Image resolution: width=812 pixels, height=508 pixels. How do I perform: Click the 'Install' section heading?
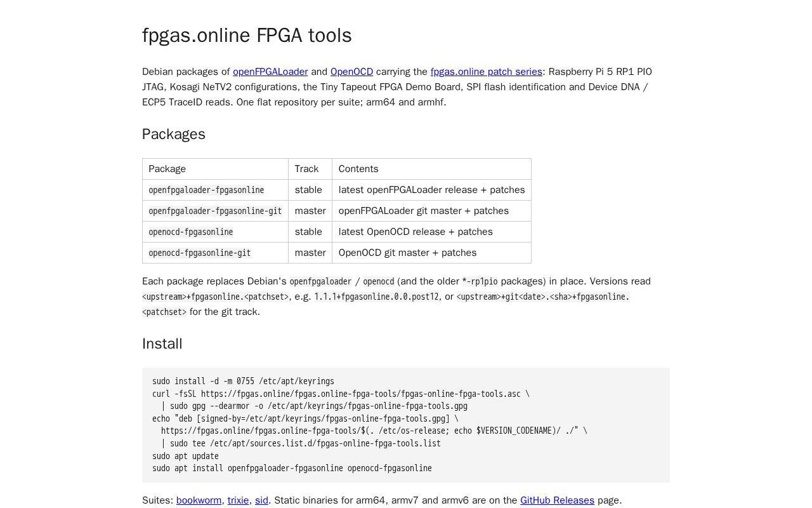(162, 344)
